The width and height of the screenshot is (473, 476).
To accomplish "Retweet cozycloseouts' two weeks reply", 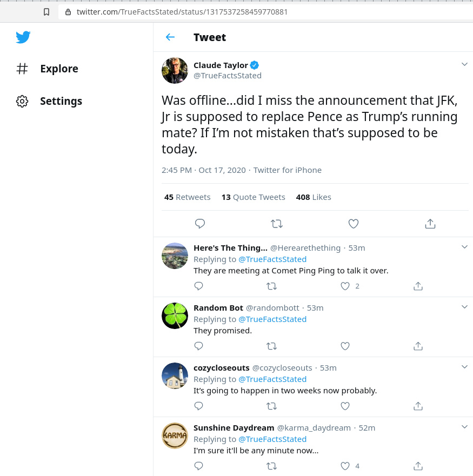I will (271, 406).
